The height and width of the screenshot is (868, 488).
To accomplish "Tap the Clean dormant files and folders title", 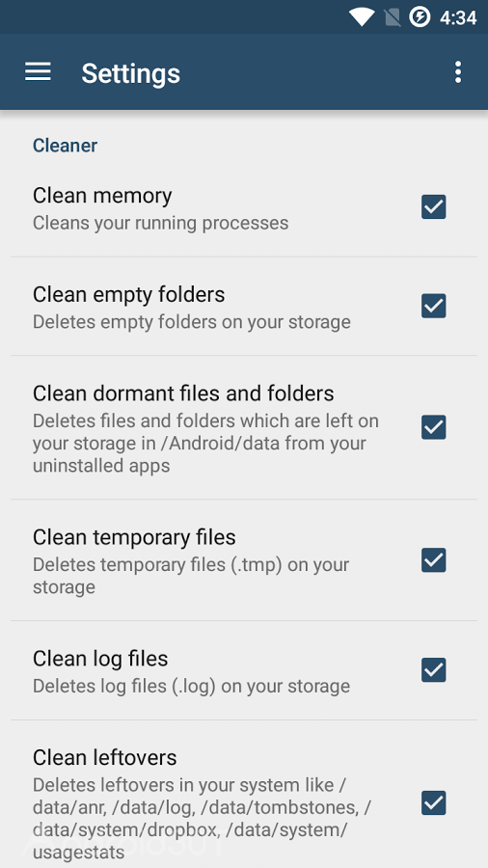I will [183, 393].
